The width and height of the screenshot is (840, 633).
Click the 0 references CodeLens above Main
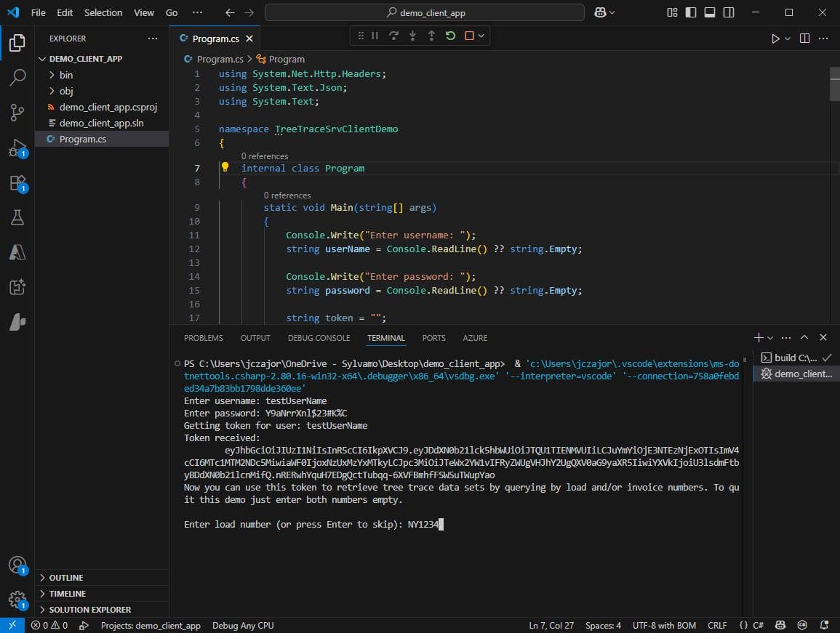[x=287, y=195]
